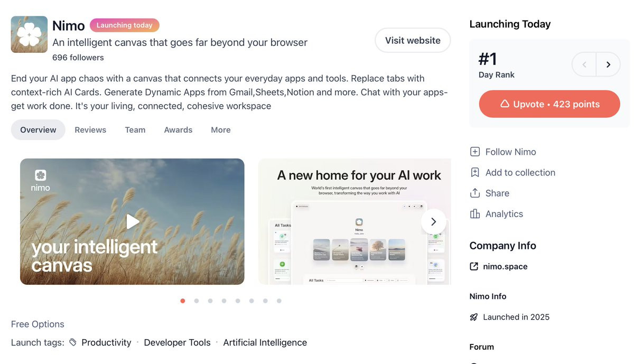
Task: Open the Team tab
Action: click(x=135, y=130)
